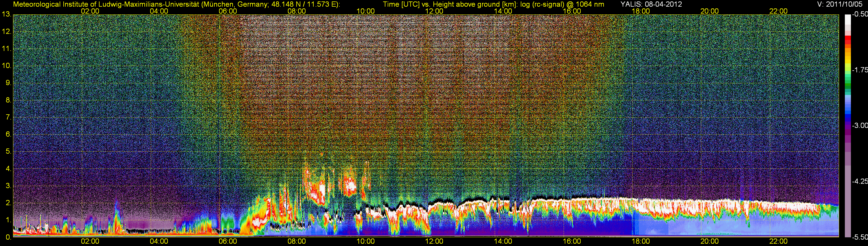Select the 5 km height axis label
This screenshot has width=868, height=246.
point(8,152)
